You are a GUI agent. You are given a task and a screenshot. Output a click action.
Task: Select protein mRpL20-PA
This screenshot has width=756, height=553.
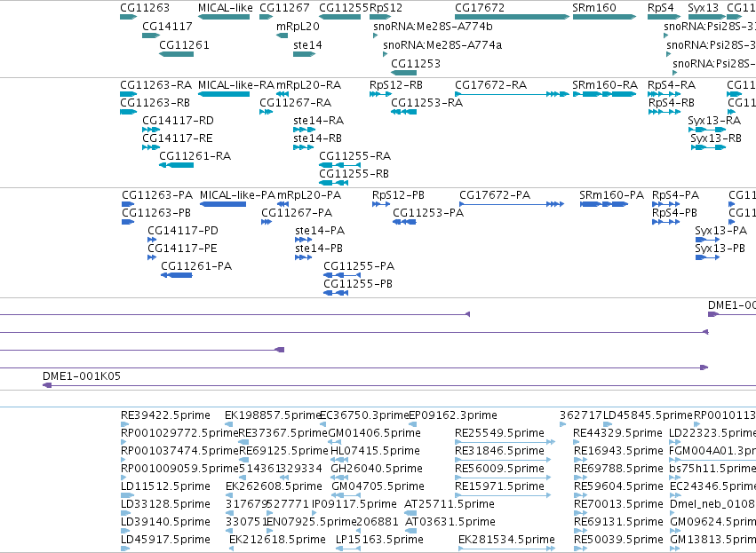click(309, 195)
